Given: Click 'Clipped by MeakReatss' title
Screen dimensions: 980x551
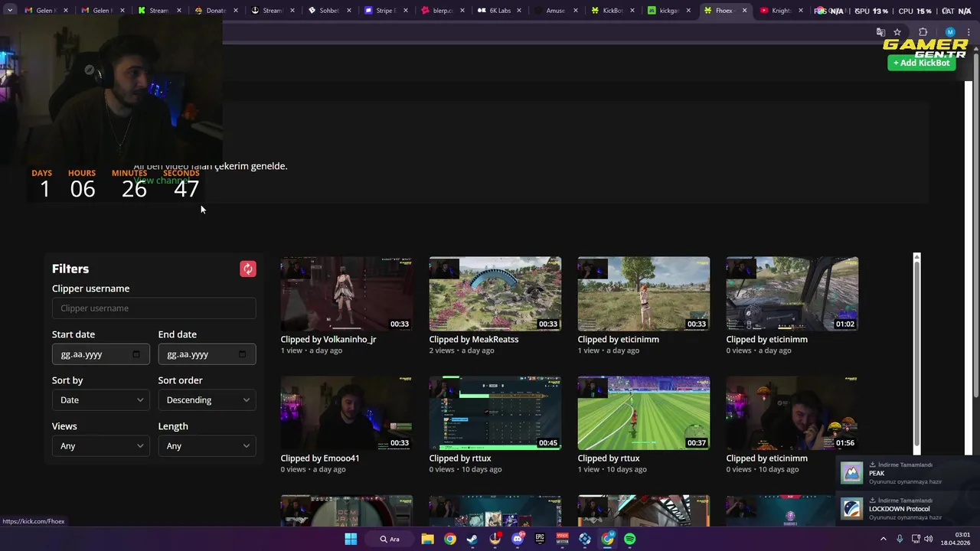Looking at the screenshot, I should pyautogui.click(x=474, y=339).
